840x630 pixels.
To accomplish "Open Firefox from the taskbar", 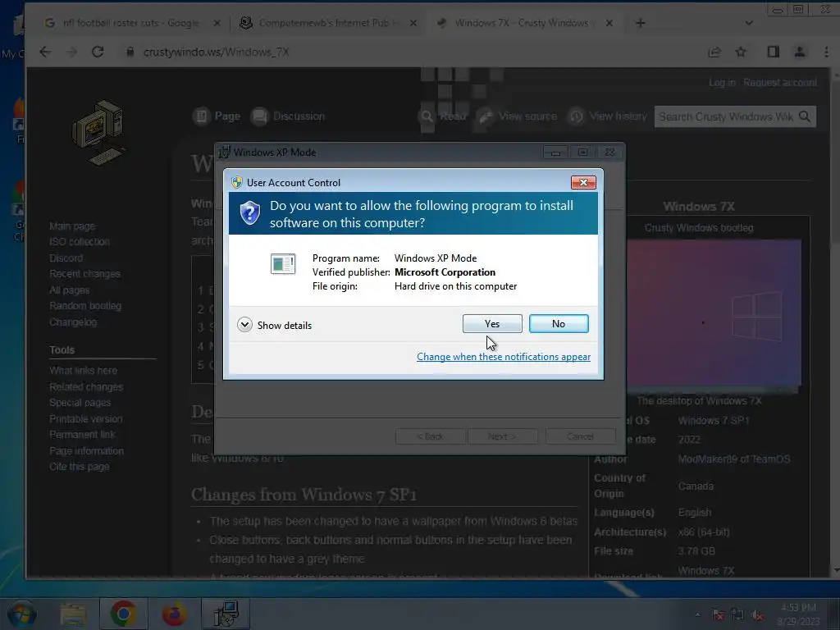I will point(175,614).
